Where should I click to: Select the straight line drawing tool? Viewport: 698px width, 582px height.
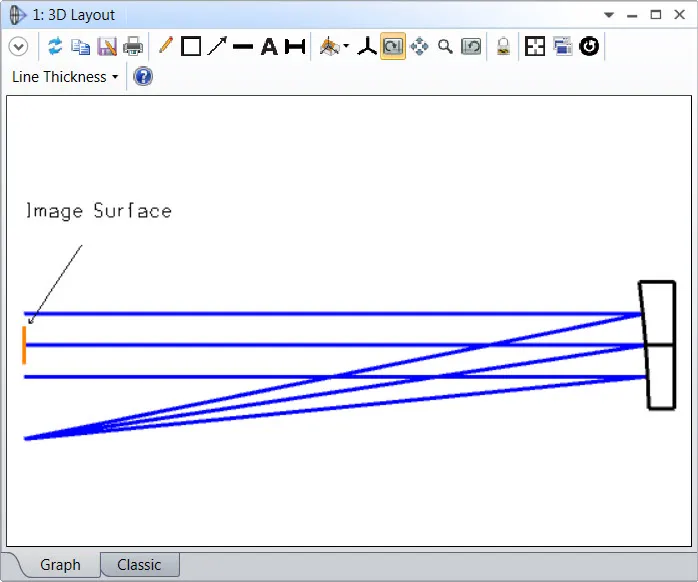[243, 46]
